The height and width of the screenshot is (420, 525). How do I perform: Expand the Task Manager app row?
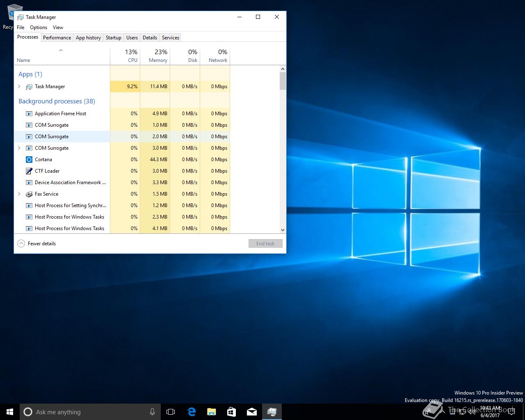coord(19,87)
